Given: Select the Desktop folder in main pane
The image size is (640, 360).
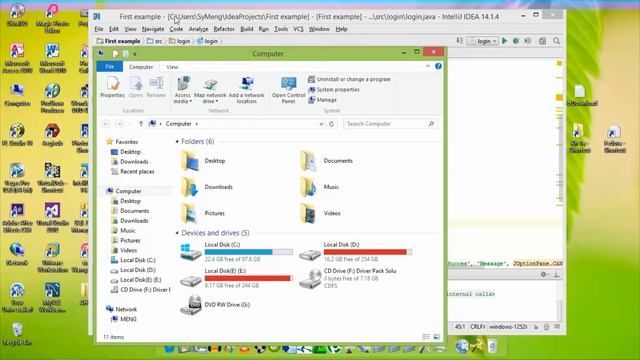Looking at the screenshot, I should pyautogui.click(x=203, y=161).
